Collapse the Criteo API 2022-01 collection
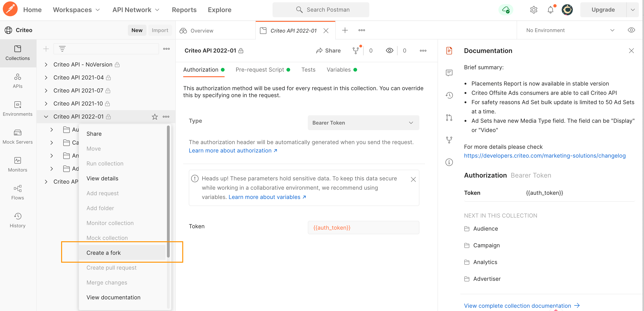Viewport: 644px width, 311px height. click(46, 116)
